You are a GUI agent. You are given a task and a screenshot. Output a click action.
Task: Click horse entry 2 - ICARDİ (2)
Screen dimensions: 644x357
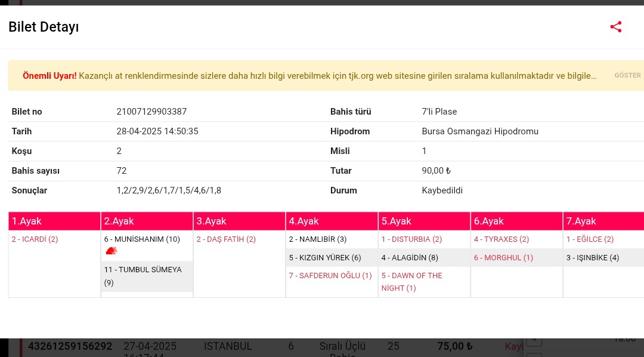[35, 239]
